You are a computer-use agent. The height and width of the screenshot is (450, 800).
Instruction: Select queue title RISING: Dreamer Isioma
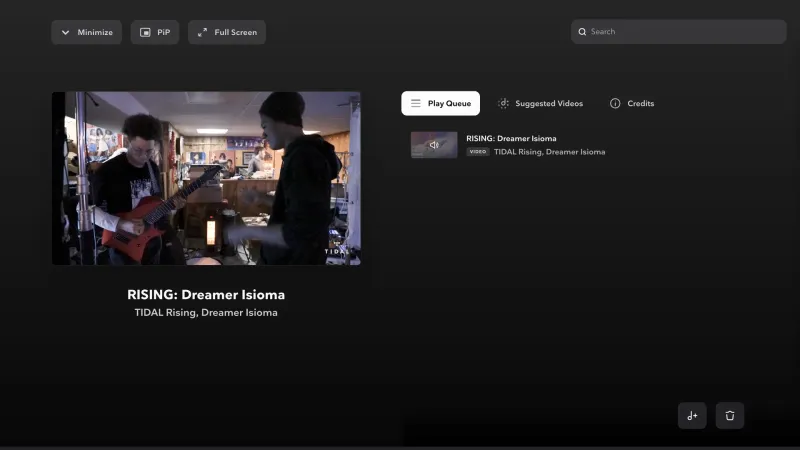click(511, 138)
